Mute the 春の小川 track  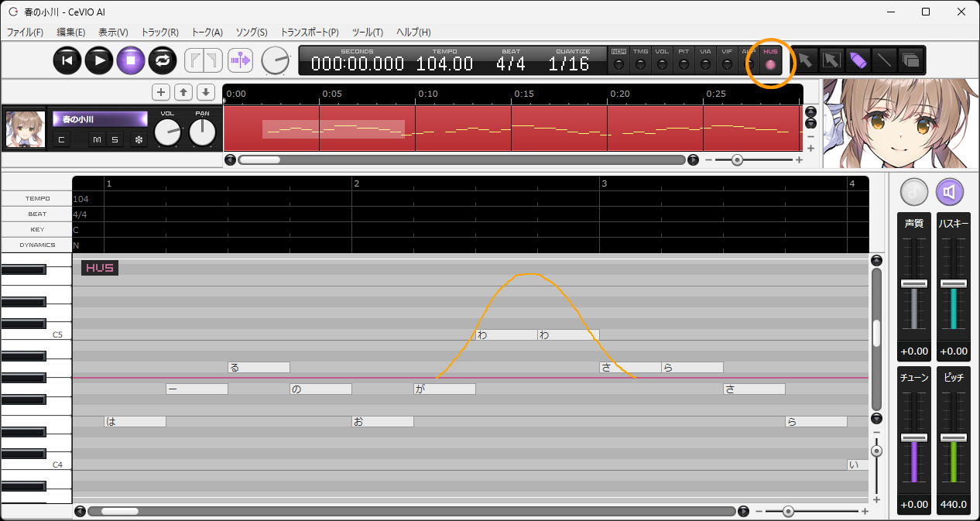click(x=97, y=140)
